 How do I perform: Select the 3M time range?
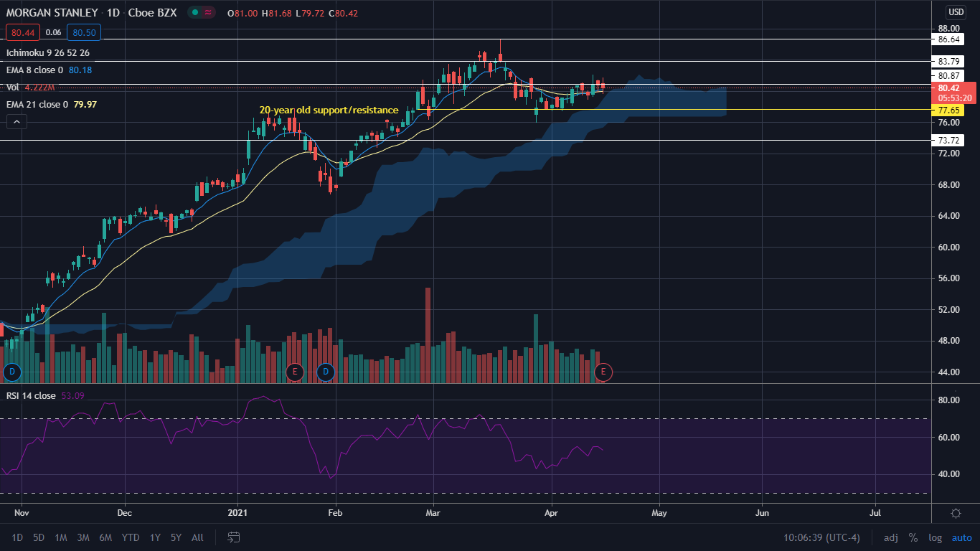tap(83, 537)
